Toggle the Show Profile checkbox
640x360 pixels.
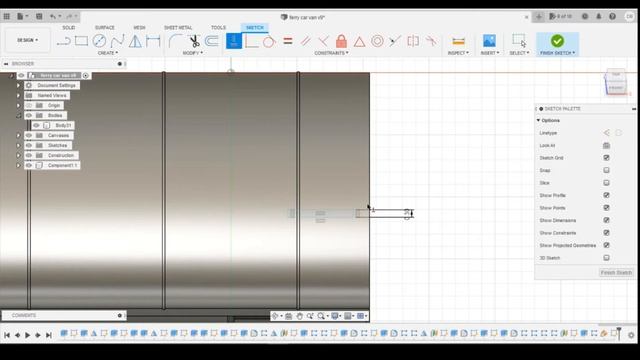point(607,195)
